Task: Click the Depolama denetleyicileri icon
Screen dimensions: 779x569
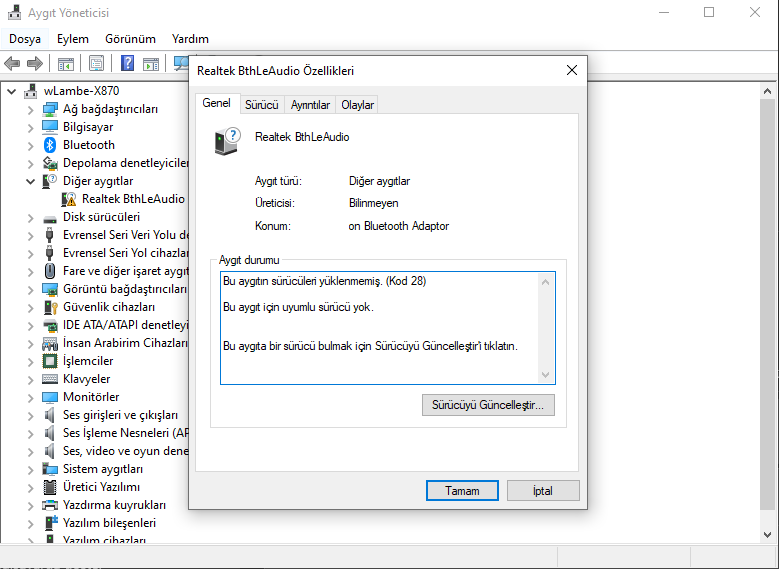Action: point(50,163)
